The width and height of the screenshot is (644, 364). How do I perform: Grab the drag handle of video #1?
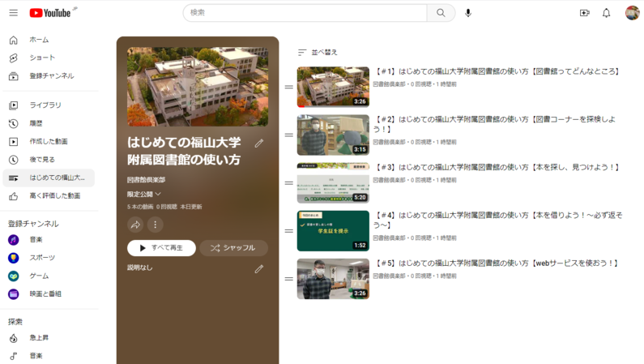(288, 88)
